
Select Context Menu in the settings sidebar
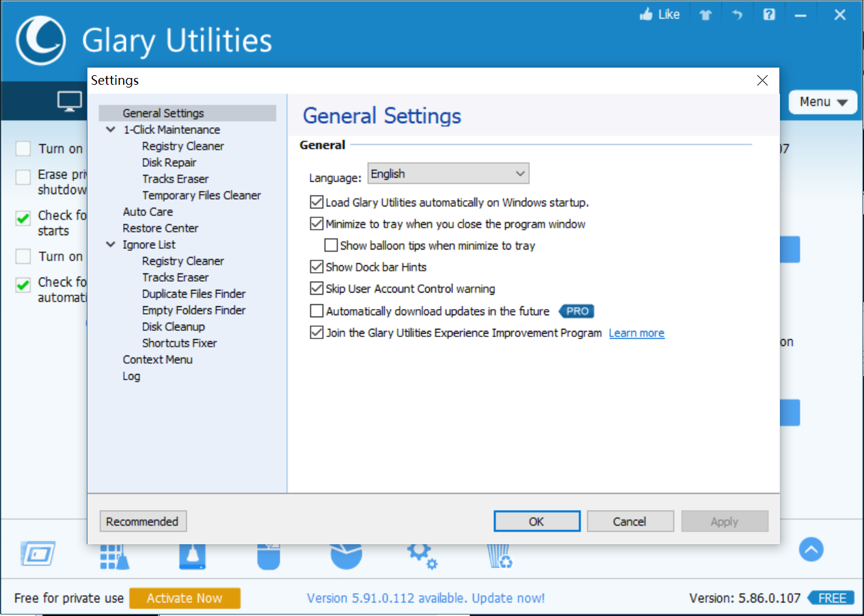pyautogui.click(x=158, y=359)
